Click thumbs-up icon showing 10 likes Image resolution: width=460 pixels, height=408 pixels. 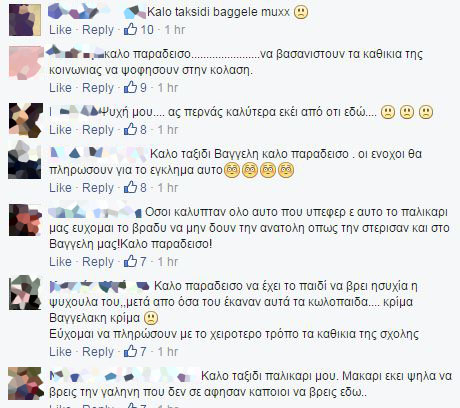130,29
